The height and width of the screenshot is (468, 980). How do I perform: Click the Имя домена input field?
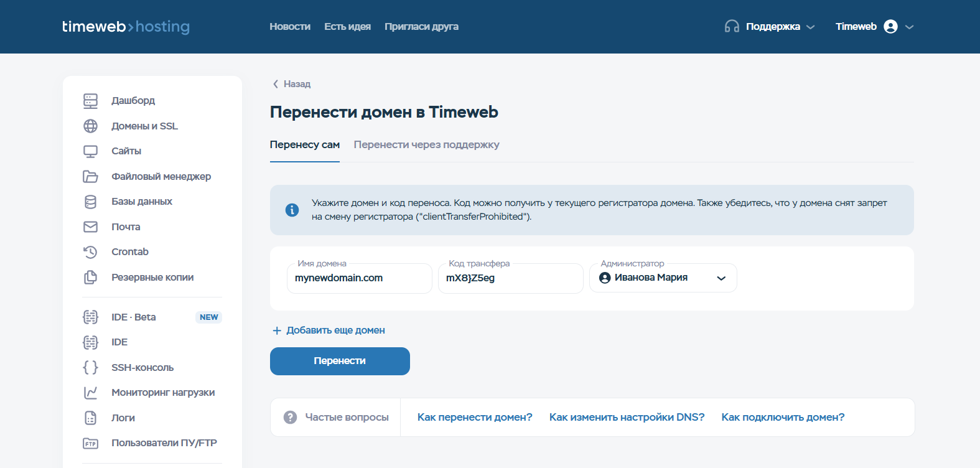click(360, 278)
